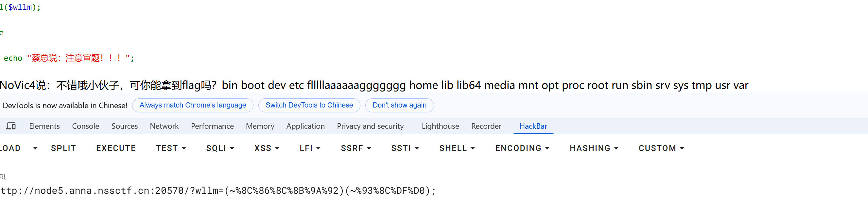Expand the TEST dropdown menu

click(171, 148)
